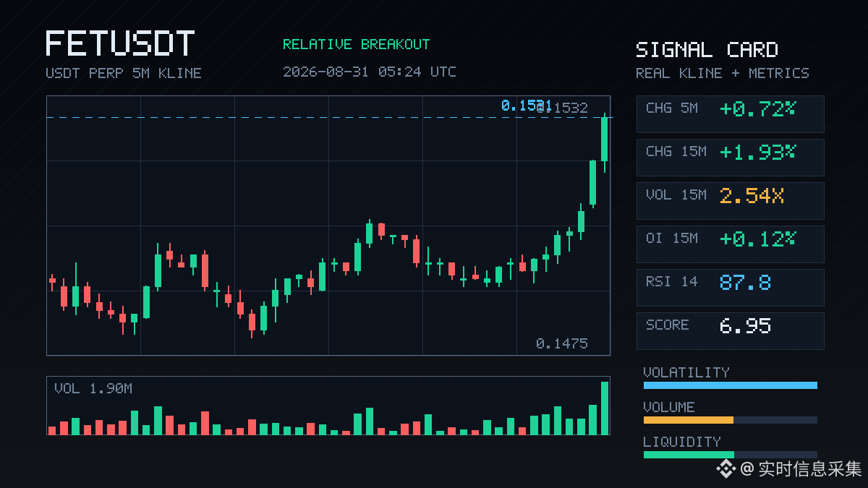Viewport: 868px width, 488px height.
Task: Select the CHG 15M +1.93% metric card
Action: (730, 157)
